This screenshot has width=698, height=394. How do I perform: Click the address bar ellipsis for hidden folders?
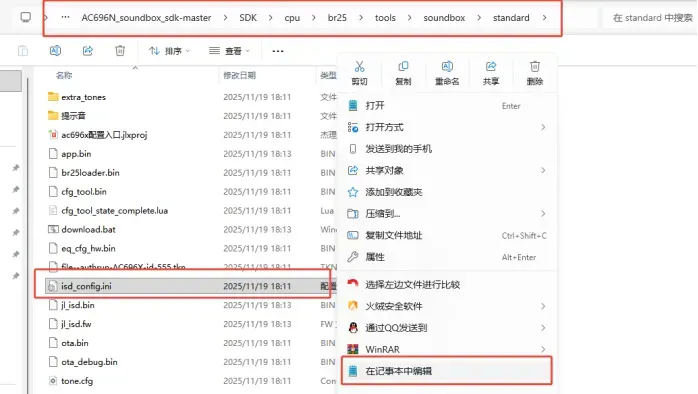click(x=65, y=17)
